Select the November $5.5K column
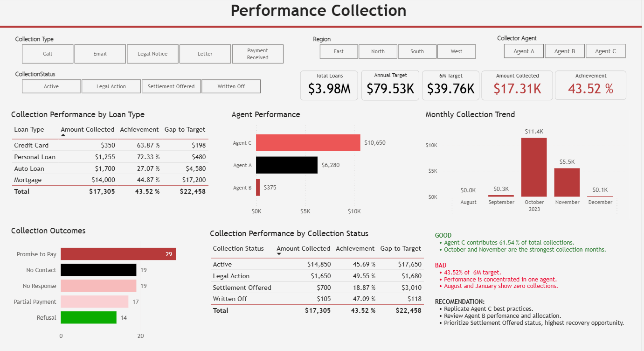This screenshot has height=351, width=644. coord(567,182)
